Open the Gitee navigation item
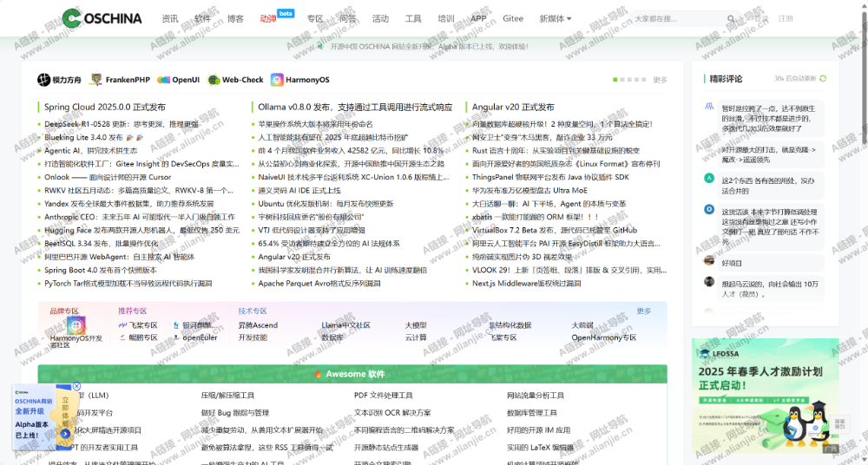The image size is (868, 465). pos(513,19)
